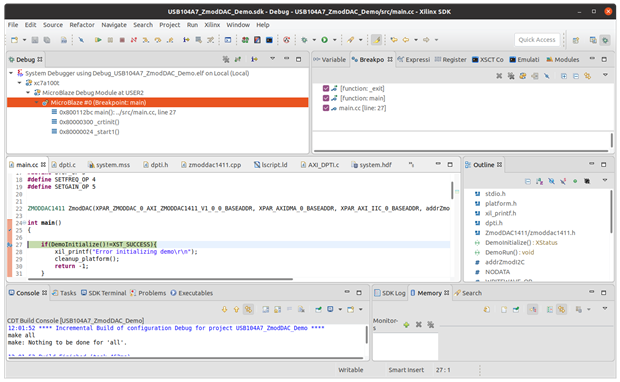This screenshot has width=620, height=382.
Task: Click the Expand All icon in Breakpoints view
Action: (564, 76)
